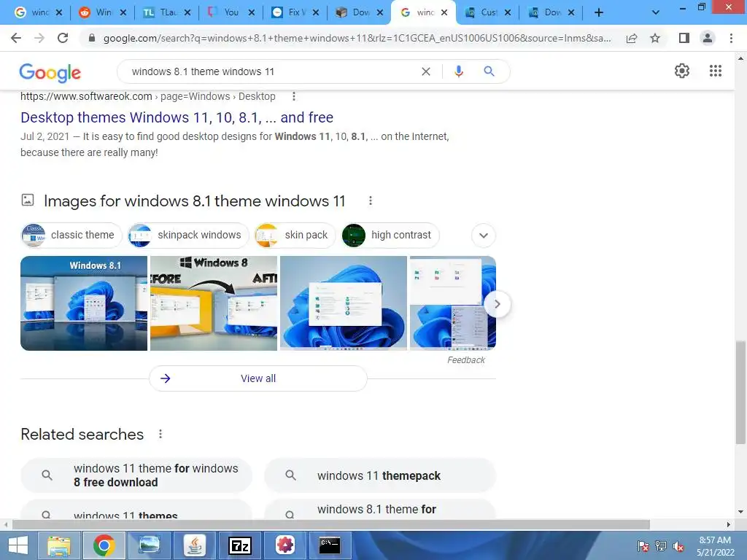
Task: Click View all images button
Action: click(258, 378)
